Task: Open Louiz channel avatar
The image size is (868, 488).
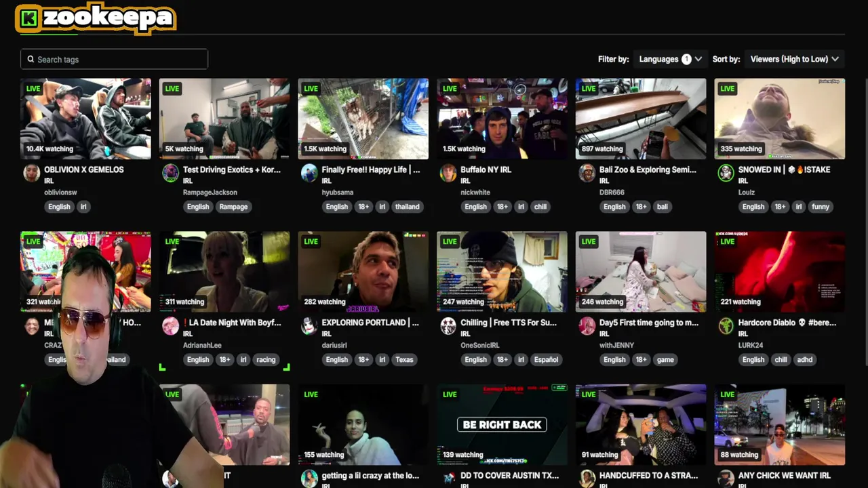Action: click(726, 173)
